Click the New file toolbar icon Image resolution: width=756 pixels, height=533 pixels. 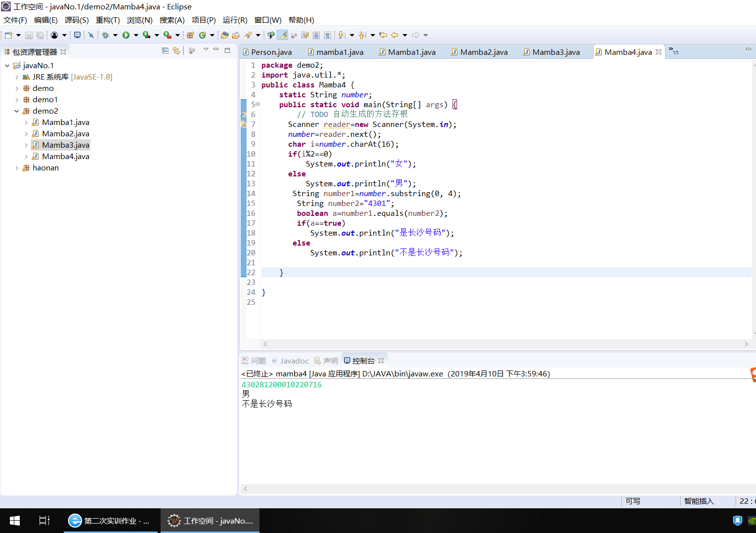8,35
